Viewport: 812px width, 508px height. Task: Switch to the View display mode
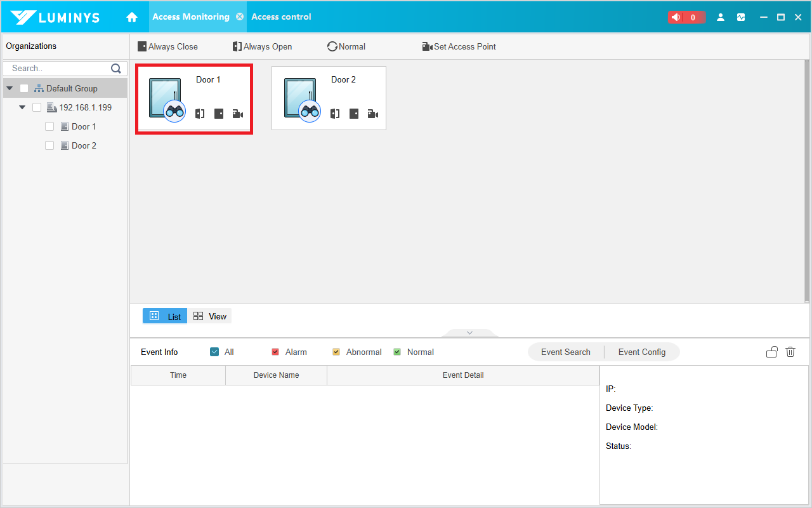(x=210, y=316)
